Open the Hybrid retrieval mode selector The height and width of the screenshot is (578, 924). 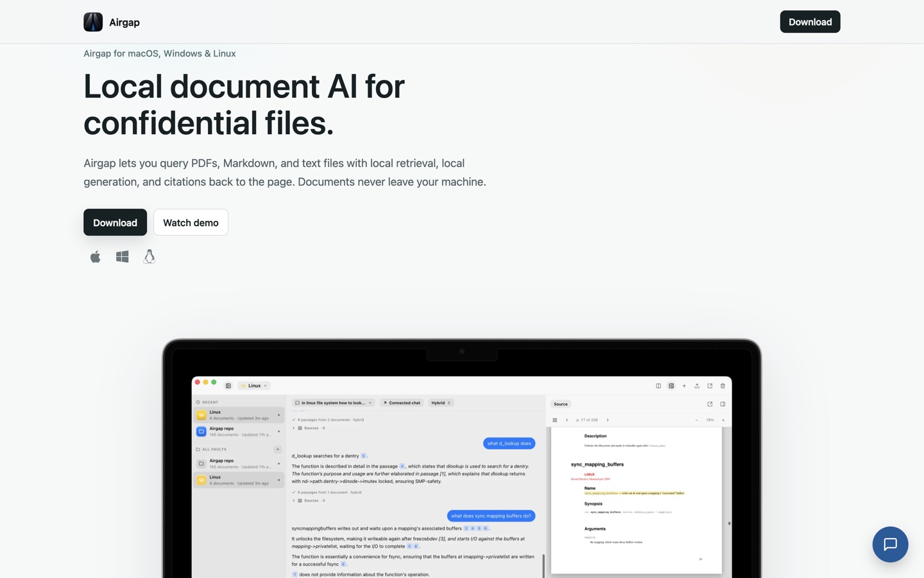[441, 403]
